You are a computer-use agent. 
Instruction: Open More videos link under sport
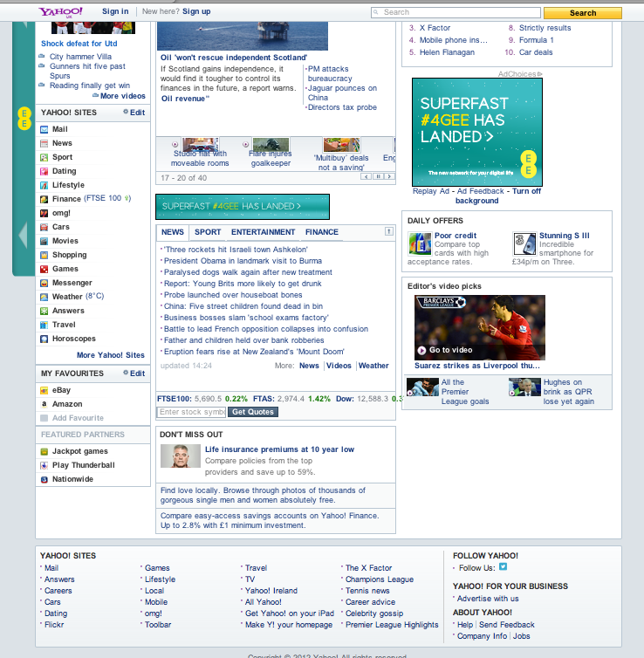click(122, 96)
